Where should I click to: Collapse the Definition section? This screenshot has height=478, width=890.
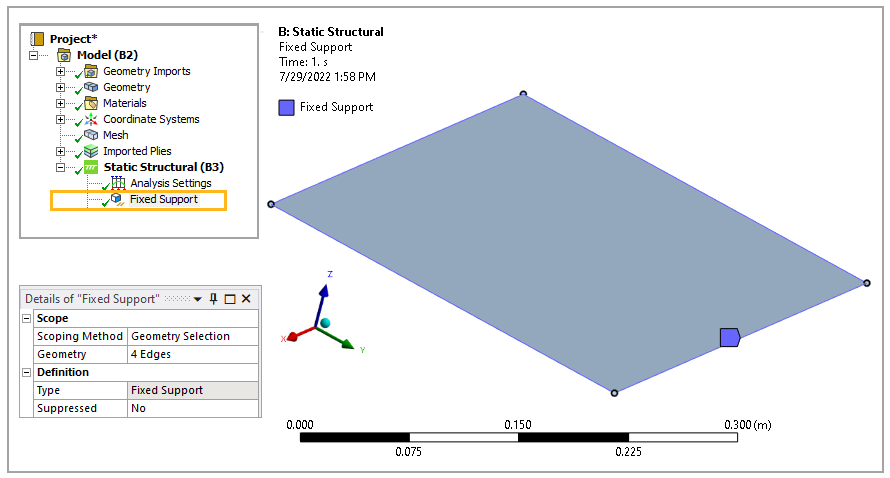(27, 372)
